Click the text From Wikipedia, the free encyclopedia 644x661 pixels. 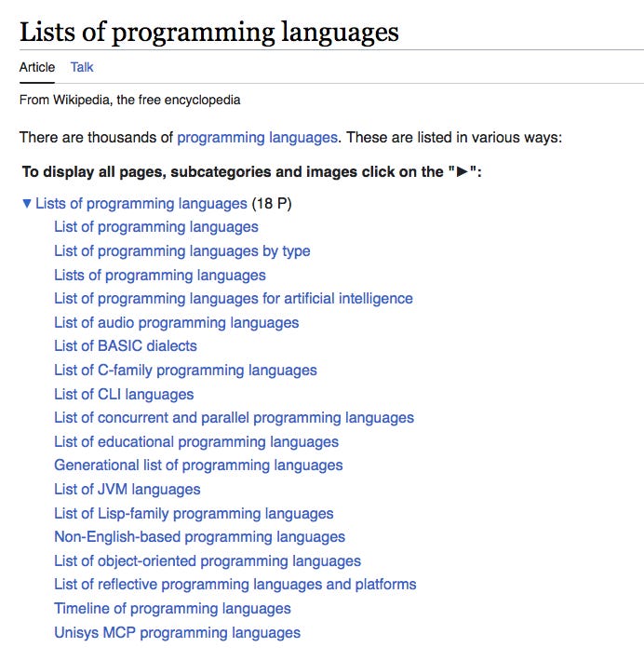[129, 100]
